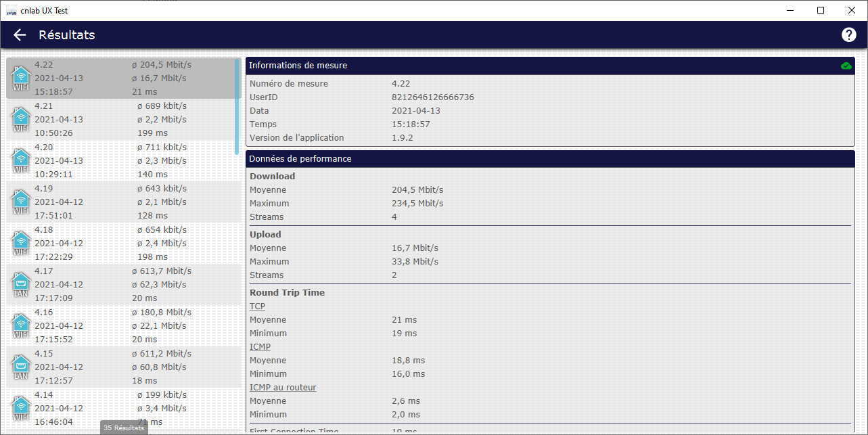Viewport: 868px width, 435px height.
Task: Click the back arrow next to Résultats
Action: point(20,35)
